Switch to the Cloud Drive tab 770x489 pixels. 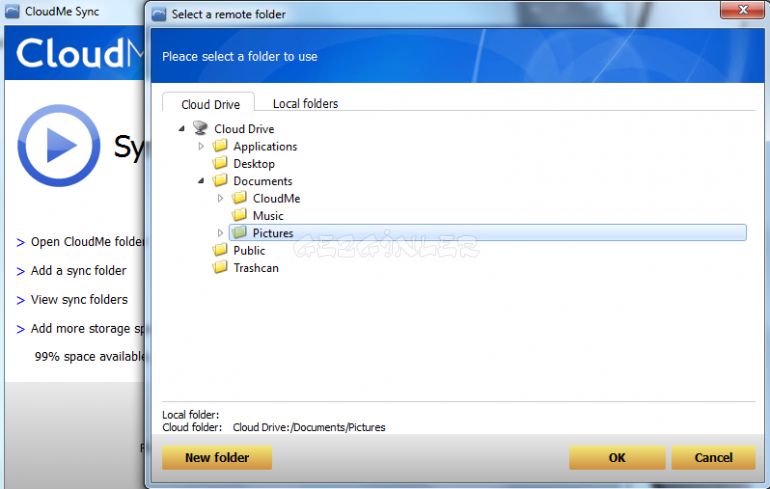(x=210, y=104)
